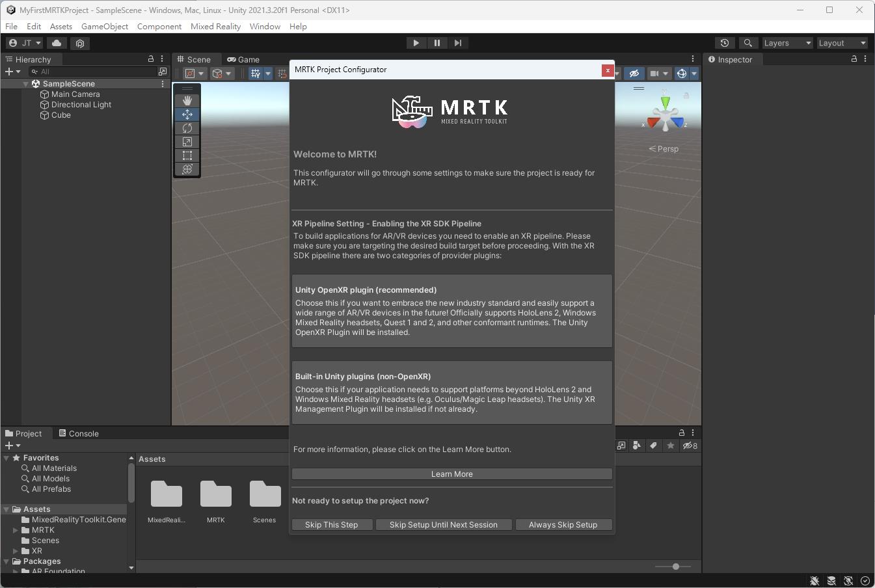Select the Move tool in the Scene toolbar
Screen dimensions: 875x588
pyautogui.click(x=187, y=114)
